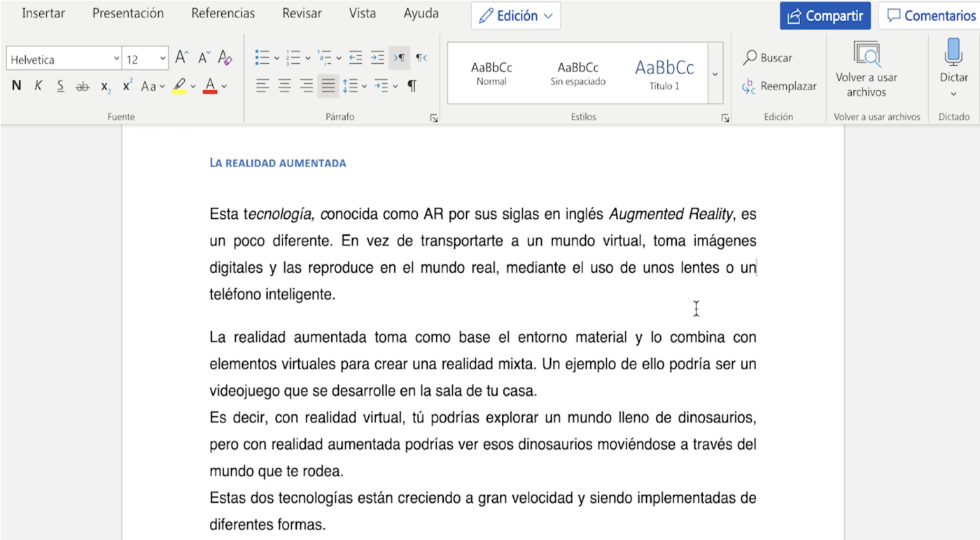The height and width of the screenshot is (540, 980).
Task: Apply the Normal style
Action: (x=491, y=73)
